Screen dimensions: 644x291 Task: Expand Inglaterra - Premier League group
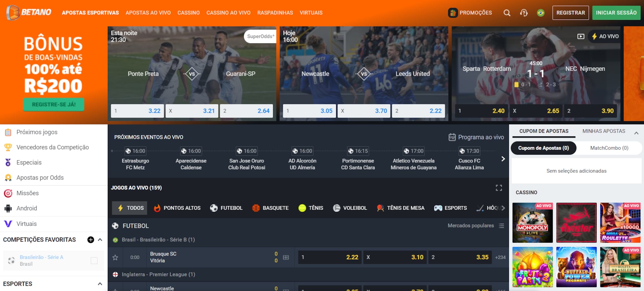point(308,274)
